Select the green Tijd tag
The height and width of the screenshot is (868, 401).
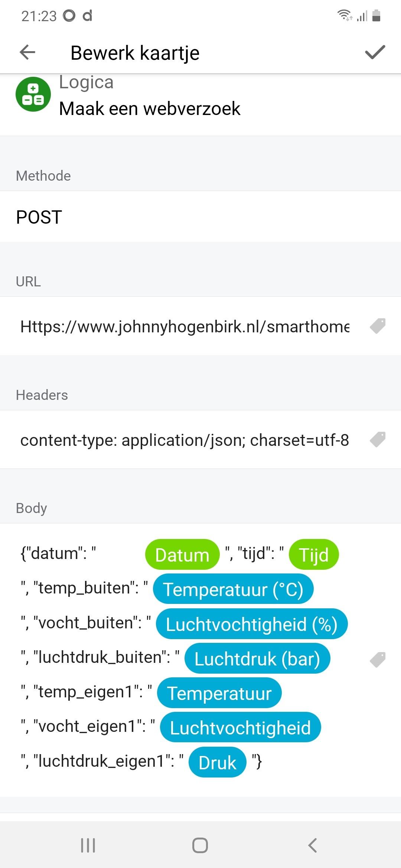314,555
